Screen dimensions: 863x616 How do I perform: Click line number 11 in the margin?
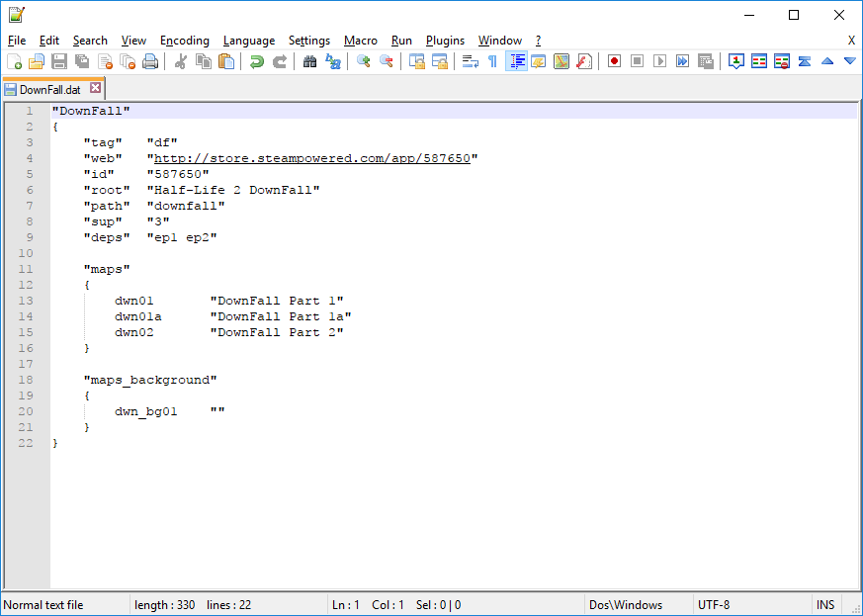tap(26, 269)
